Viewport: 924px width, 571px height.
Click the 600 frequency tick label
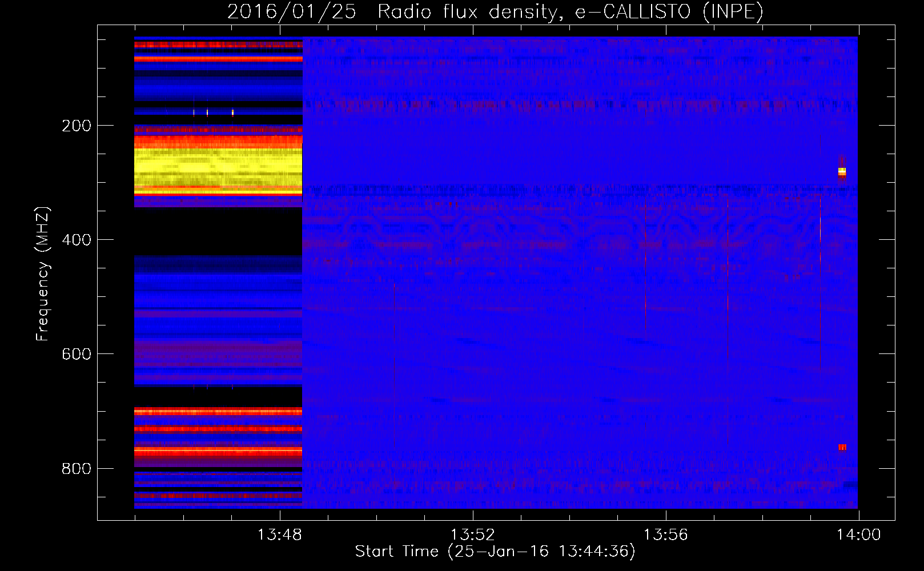pyautogui.click(x=77, y=354)
